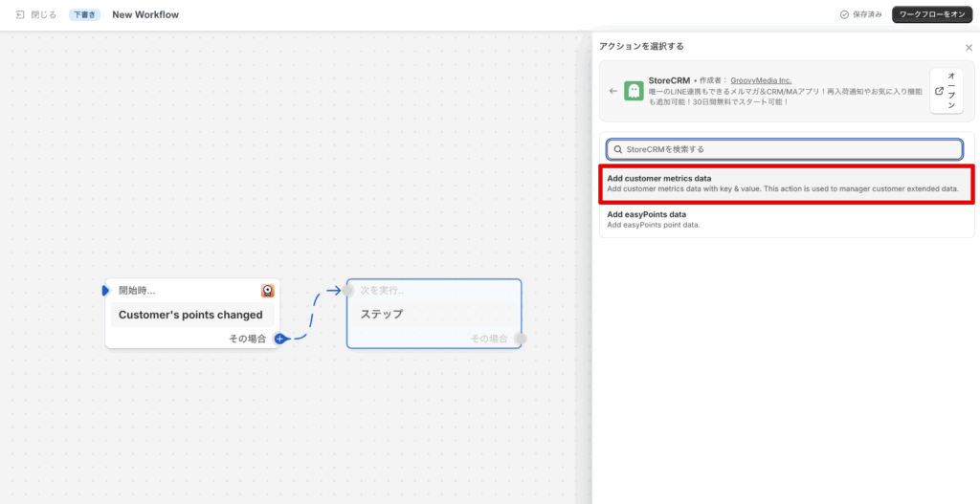Click the 開始時... label on trigger
This screenshot has height=504, width=980.
point(138,291)
